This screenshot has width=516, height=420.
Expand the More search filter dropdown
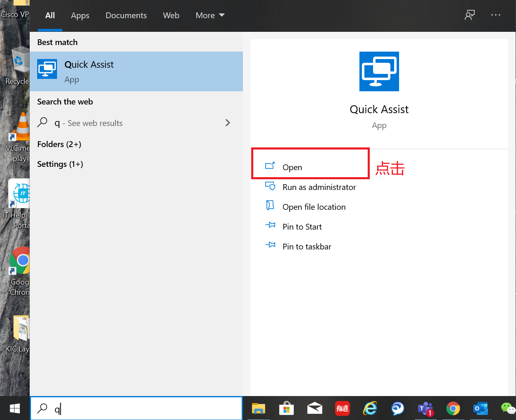point(210,15)
